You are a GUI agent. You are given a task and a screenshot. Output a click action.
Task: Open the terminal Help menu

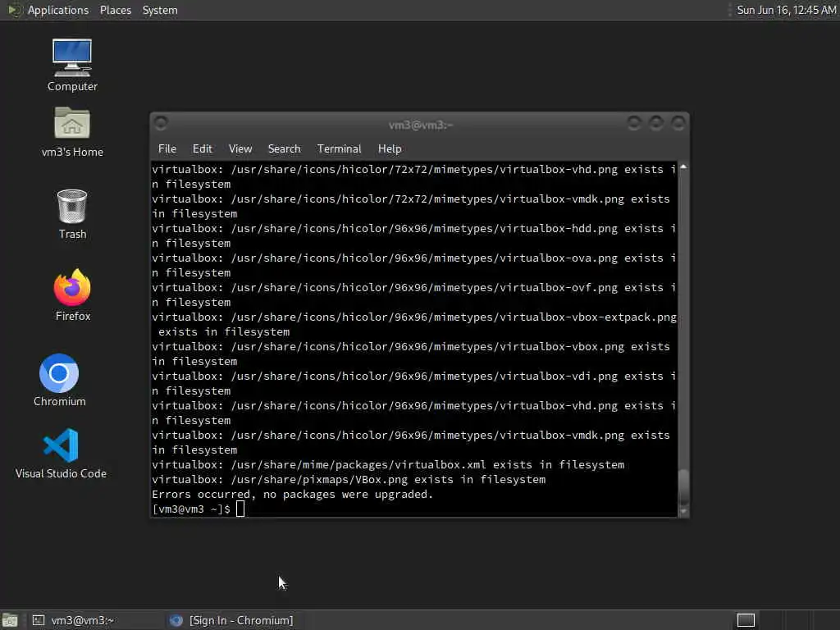[390, 149]
